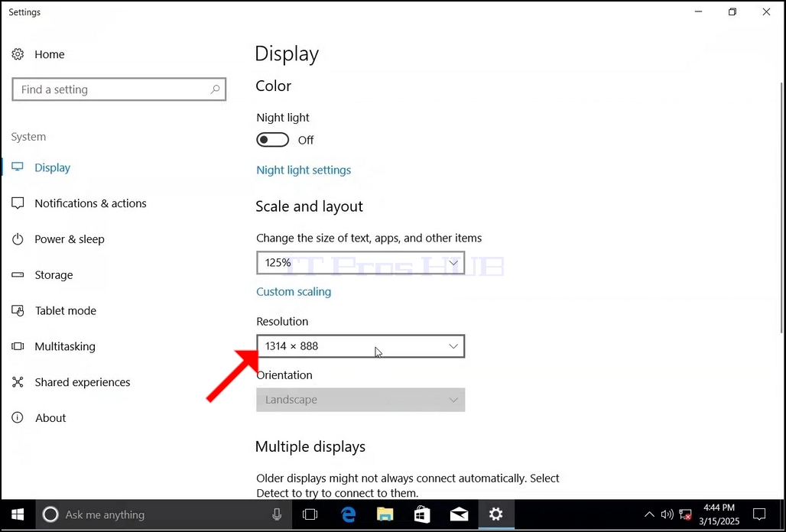The width and height of the screenshot is (786, 532).
Task: Show hidden system tray icons chevron
Action: [649, 514]
